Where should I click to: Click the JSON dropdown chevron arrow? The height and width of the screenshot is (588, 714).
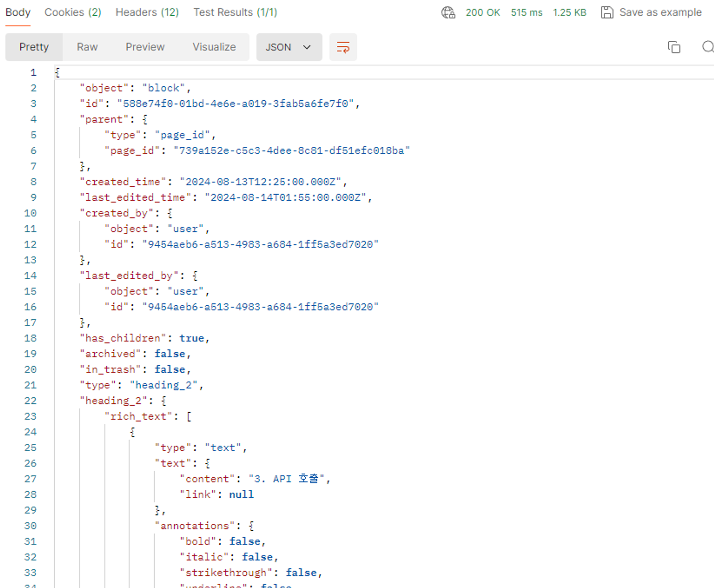[x=307, y=47]
